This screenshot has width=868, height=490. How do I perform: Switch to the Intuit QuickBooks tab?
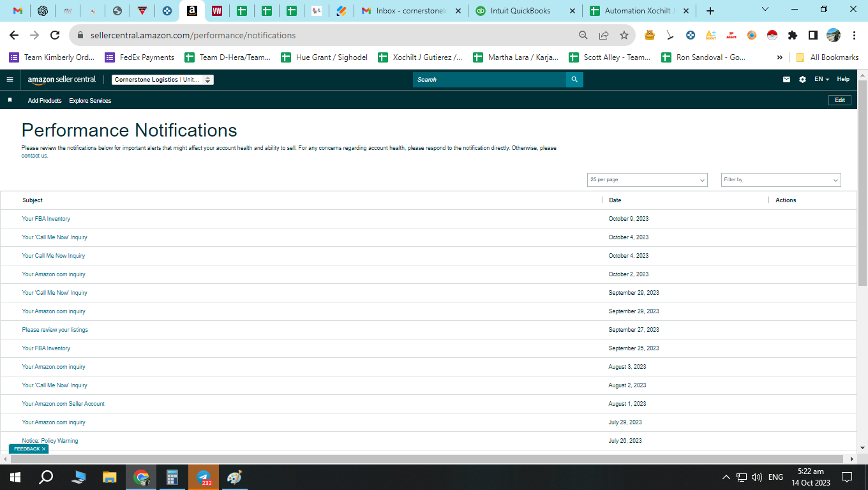[525, 11]
